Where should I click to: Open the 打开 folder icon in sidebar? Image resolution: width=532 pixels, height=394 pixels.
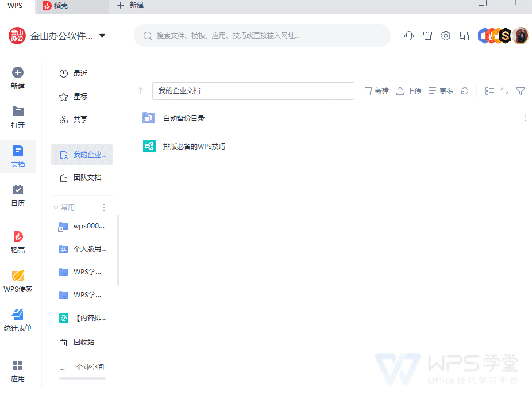click(x=18, y=112)
